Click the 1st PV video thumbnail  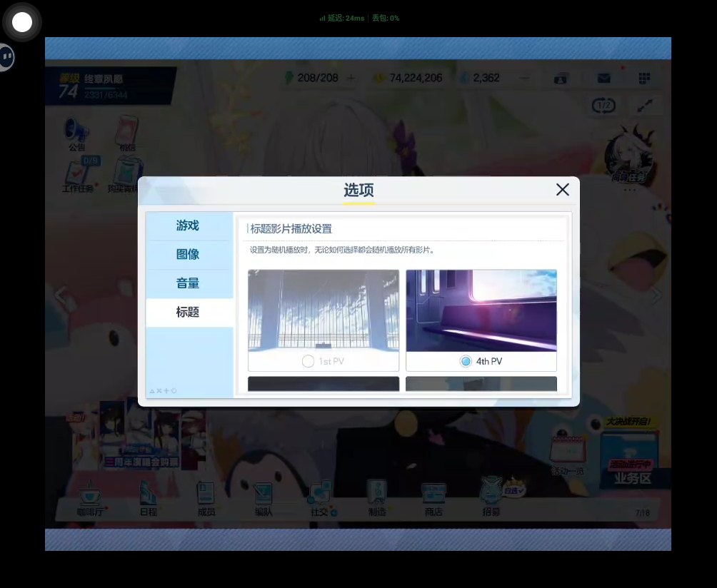[x=324, y=310]
